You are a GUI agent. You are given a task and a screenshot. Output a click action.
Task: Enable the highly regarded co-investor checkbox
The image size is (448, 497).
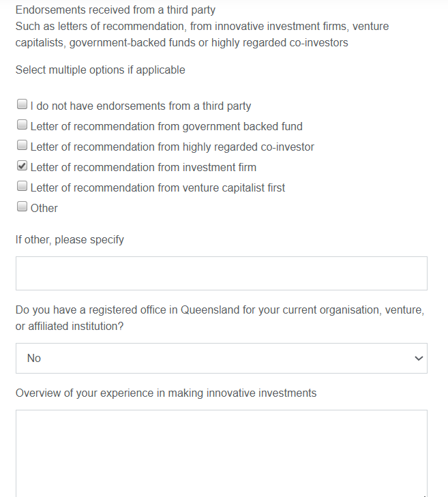tap(23, 146)
